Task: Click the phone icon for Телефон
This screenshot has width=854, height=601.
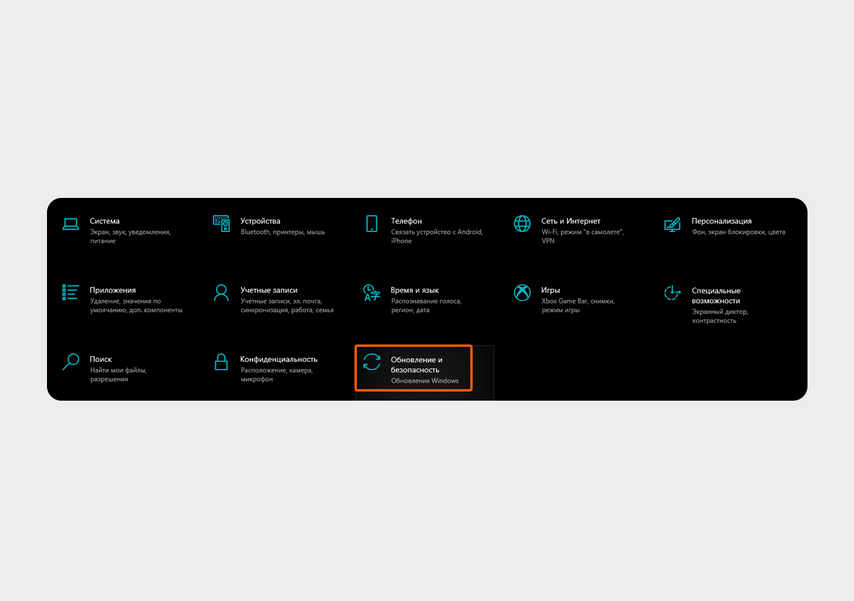Action: pyautogui.click(x=371, y=223)
